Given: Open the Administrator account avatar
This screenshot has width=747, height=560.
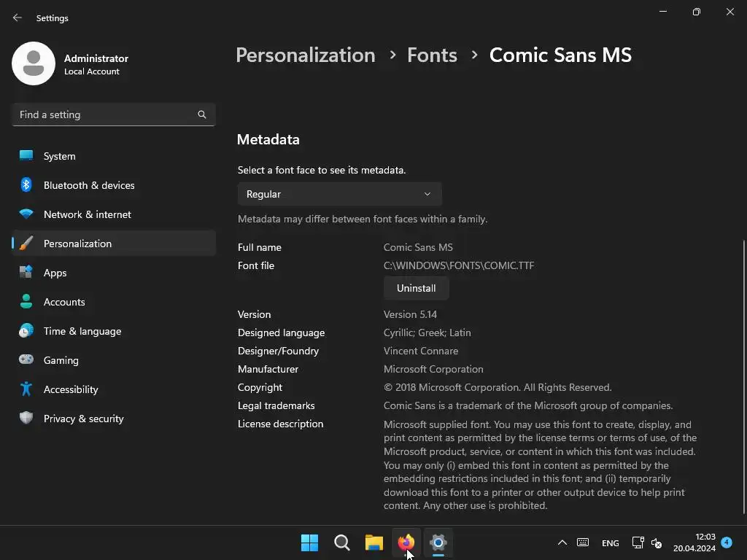Looking at the screenshot, I should pyautogui.click(x=34, y=63).
